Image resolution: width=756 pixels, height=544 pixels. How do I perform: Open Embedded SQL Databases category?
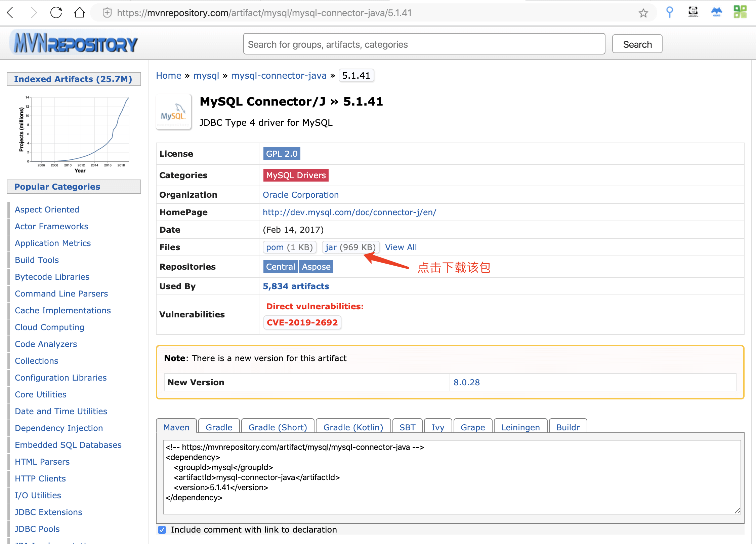click(x=68, y=445)
